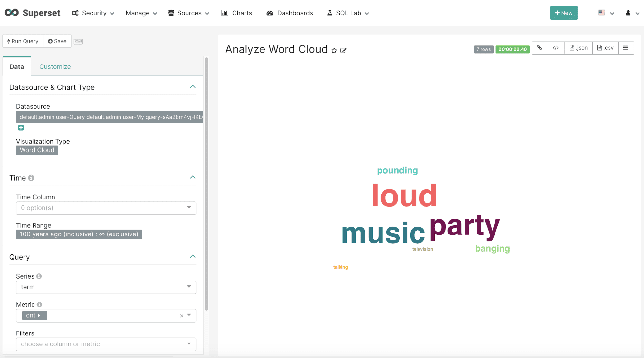Open the Time Column dropdown
This screenshot has height=358, width=644.
pyautogui.click(x=106, y=208)
